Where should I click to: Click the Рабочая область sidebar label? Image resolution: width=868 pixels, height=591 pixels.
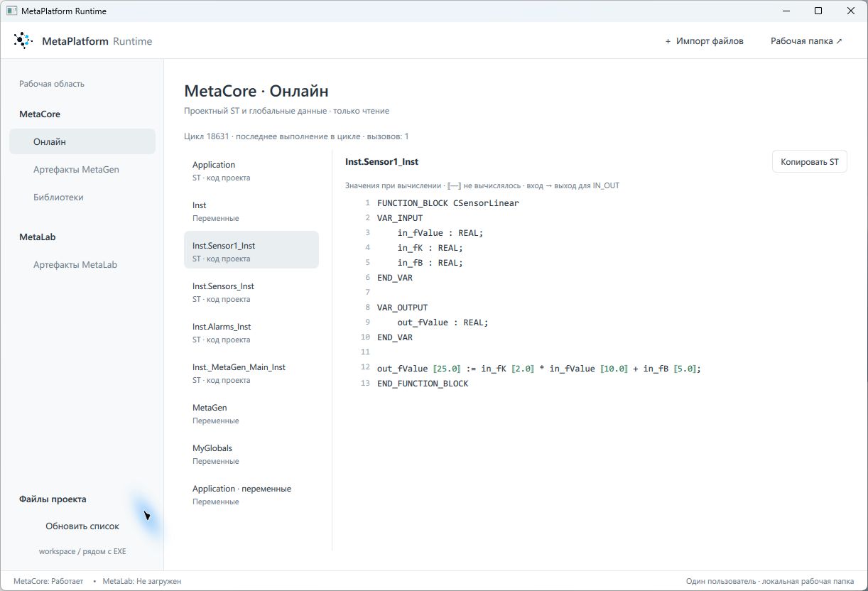click(52, 84)
